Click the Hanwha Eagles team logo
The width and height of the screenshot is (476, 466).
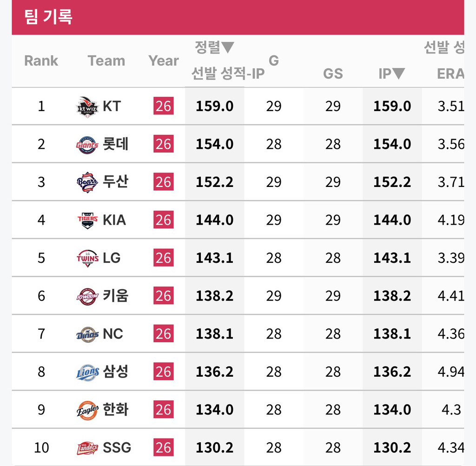(87, 410)
